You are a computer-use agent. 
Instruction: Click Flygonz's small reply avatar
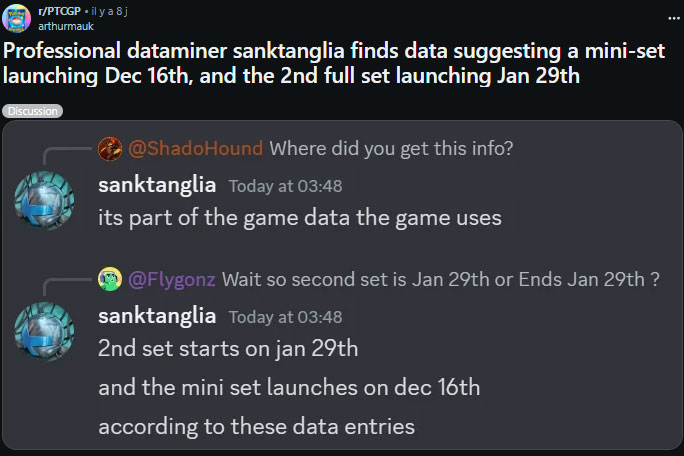(x=110, y=280)
